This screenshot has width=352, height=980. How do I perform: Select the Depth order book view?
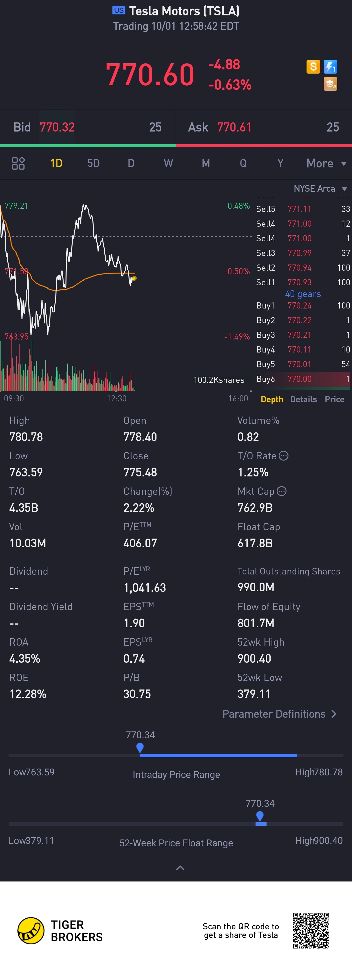pos(272,399)
